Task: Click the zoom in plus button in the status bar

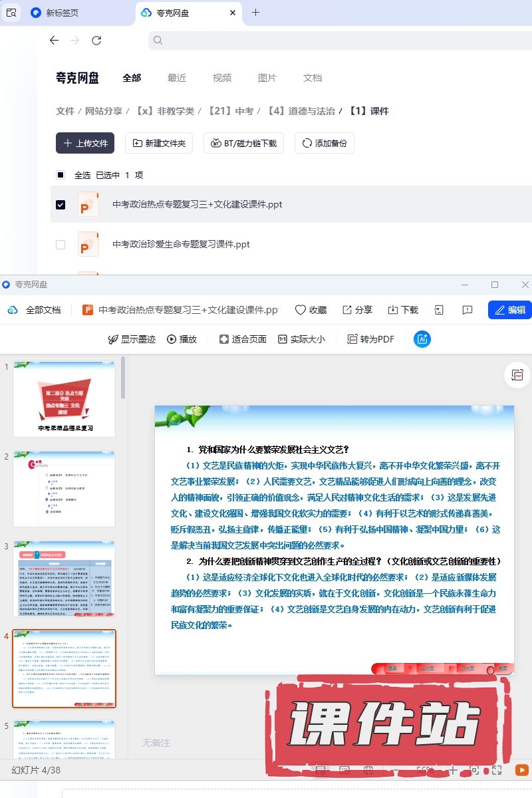Action: pyautogui.click(x=453, y=770)
